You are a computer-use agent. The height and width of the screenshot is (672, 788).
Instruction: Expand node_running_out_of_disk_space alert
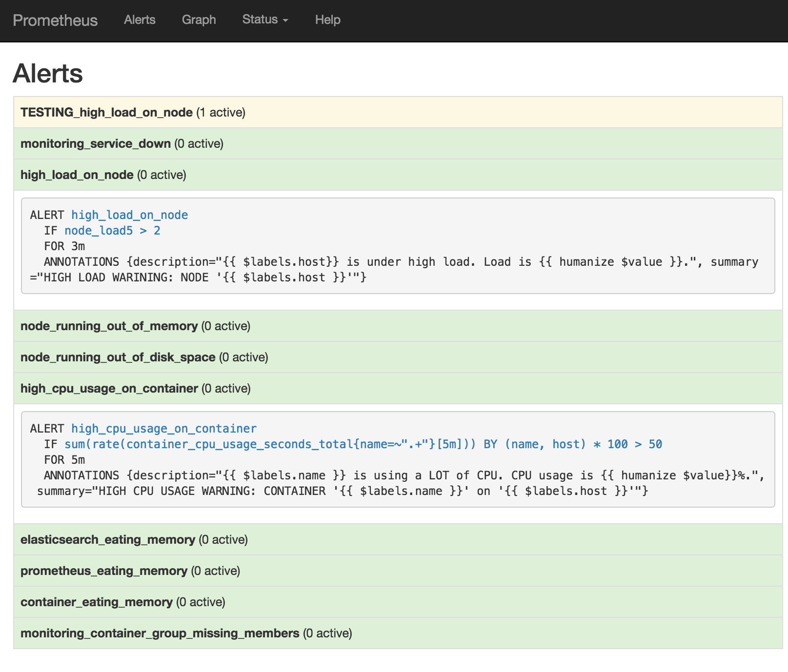click(x=398, y=357)
